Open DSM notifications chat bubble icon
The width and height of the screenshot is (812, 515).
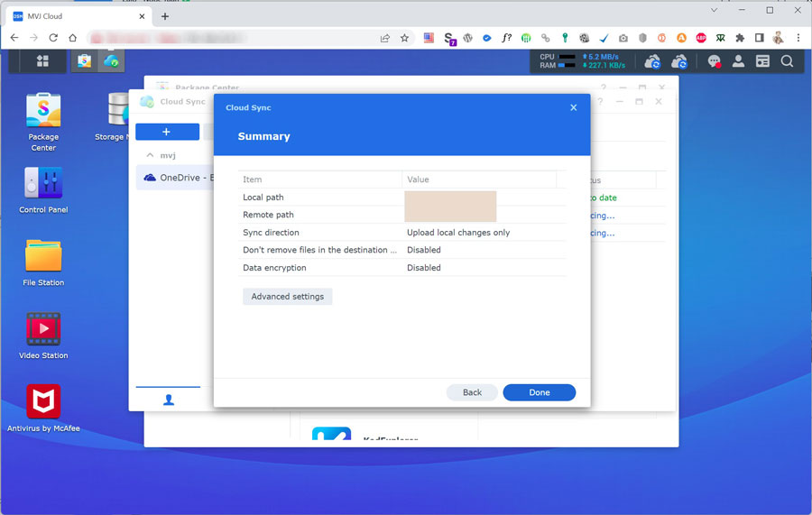pyautogui.click(x=714, y=61)
